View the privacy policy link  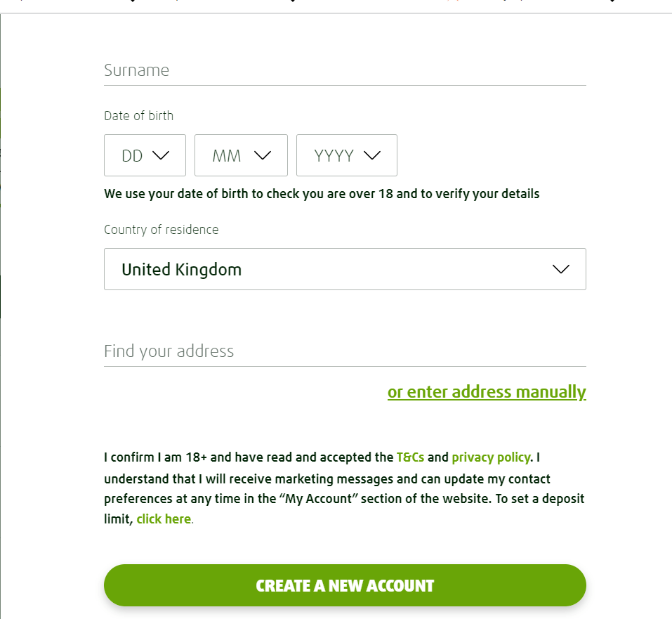coord(491,457)
